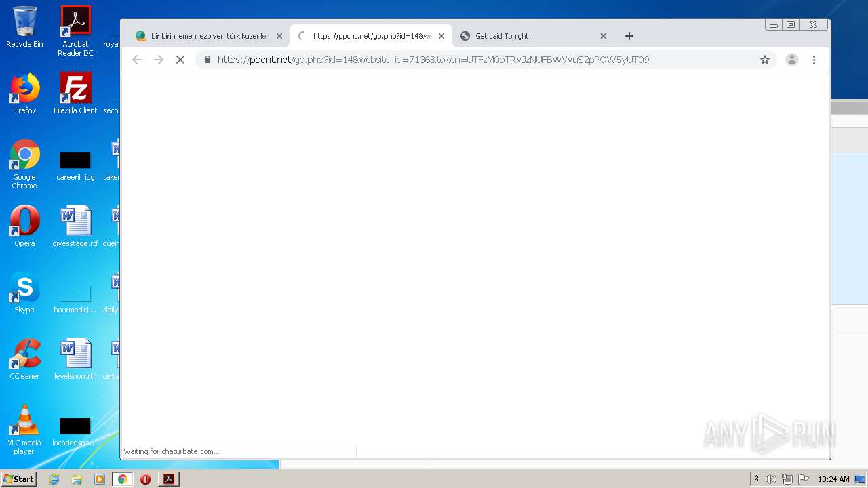Open Acrobat Reader DC desktop shortcut
Viewport: 868px width, 488px height.
[75, 31]
